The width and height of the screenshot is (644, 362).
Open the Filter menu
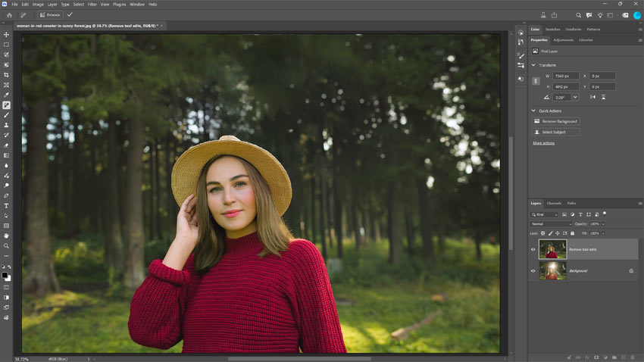click(x=92, y=4)
